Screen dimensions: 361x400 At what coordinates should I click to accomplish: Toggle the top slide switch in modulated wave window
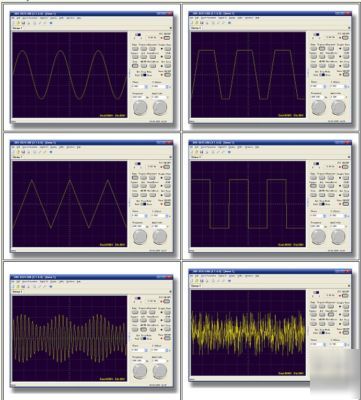(x=138, y=298)
